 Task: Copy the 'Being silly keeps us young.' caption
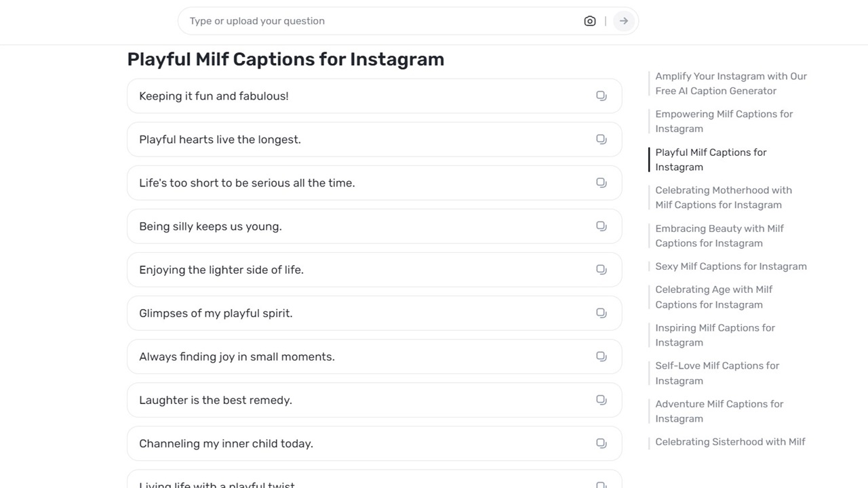tap(601, 226)
